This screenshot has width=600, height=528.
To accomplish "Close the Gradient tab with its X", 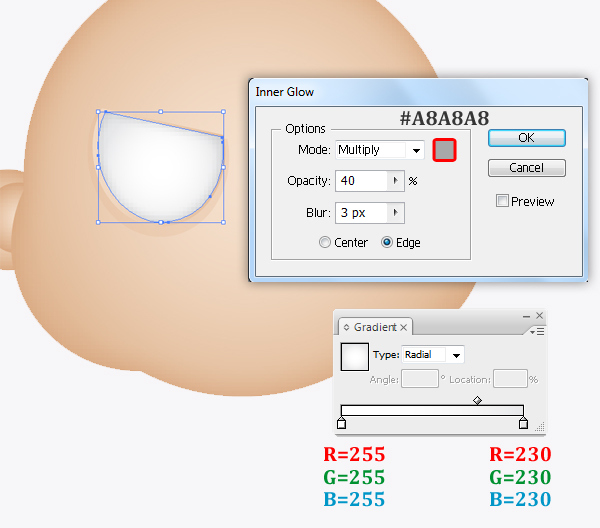I will 403,328.
